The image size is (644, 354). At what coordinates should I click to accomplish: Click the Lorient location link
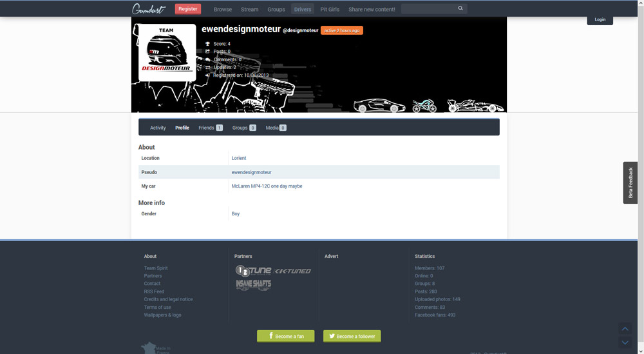(x=239, y=158)
